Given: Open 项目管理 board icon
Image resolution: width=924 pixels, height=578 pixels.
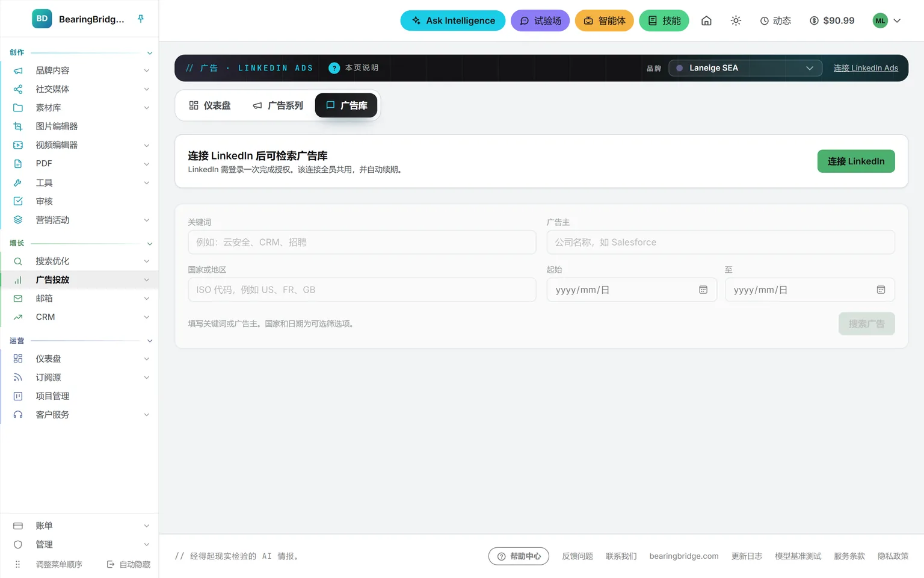Looking at the screenshot, I should [18, 396].
